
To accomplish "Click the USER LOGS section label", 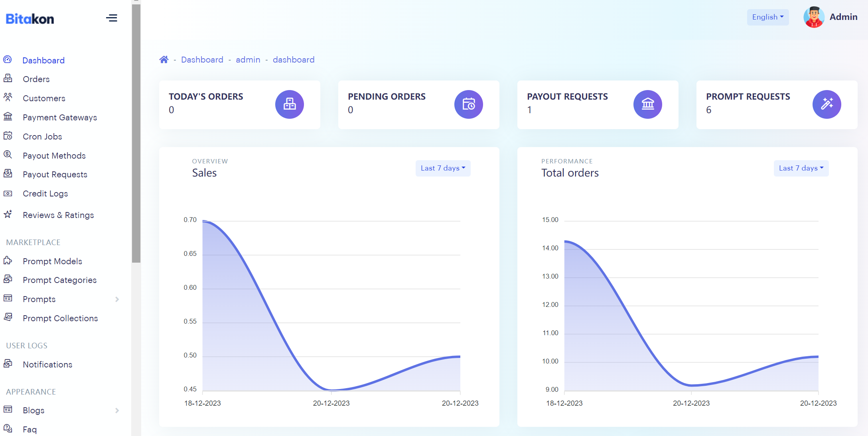I will click(27, 346).
